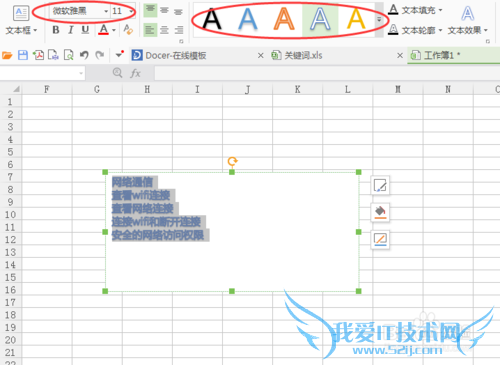
Task: Click the shape style pencil quick icon
Action: (x=380, y=186)
